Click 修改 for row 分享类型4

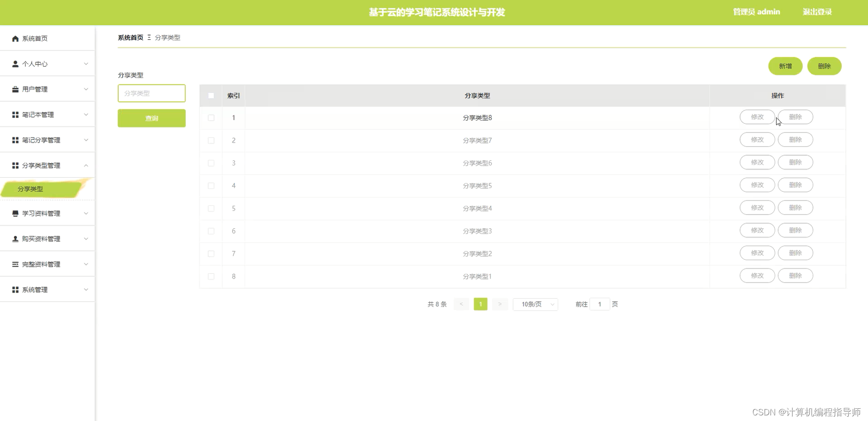tap(757, 208)
